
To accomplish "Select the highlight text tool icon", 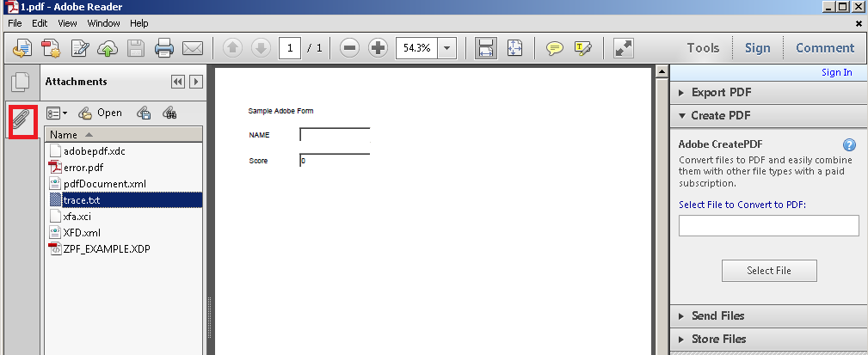I will [583, 48].
